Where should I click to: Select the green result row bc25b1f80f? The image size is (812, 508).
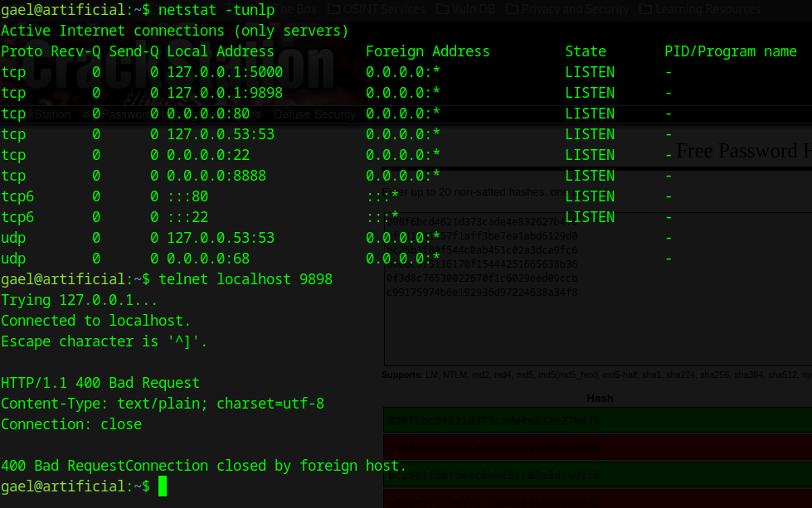[x=597, y=476]
